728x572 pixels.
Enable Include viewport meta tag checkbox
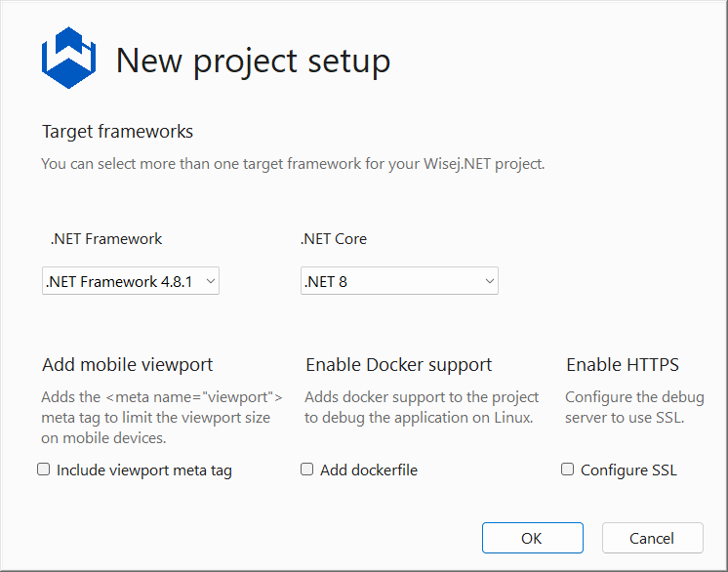click(x=44, y=470)
